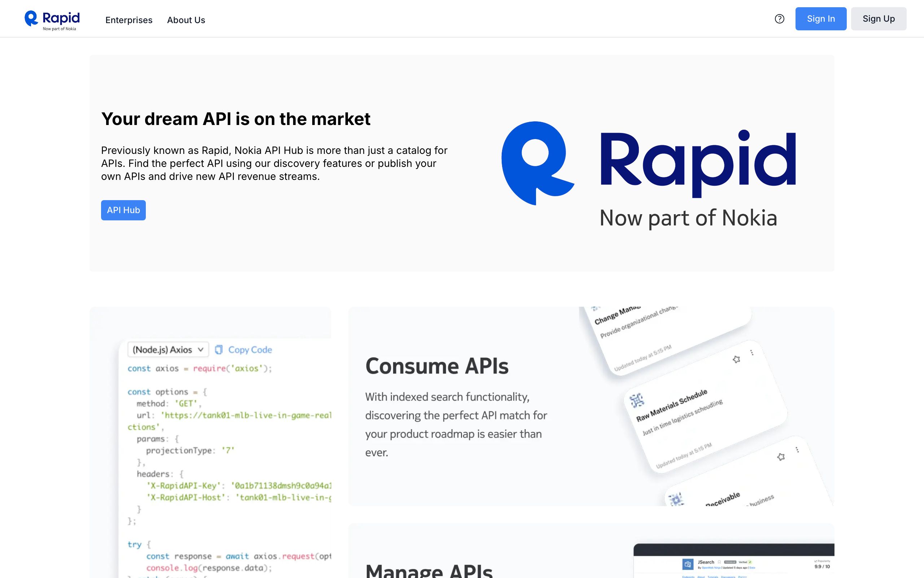Click the copy icon beside Copy Code

[218, 349]
